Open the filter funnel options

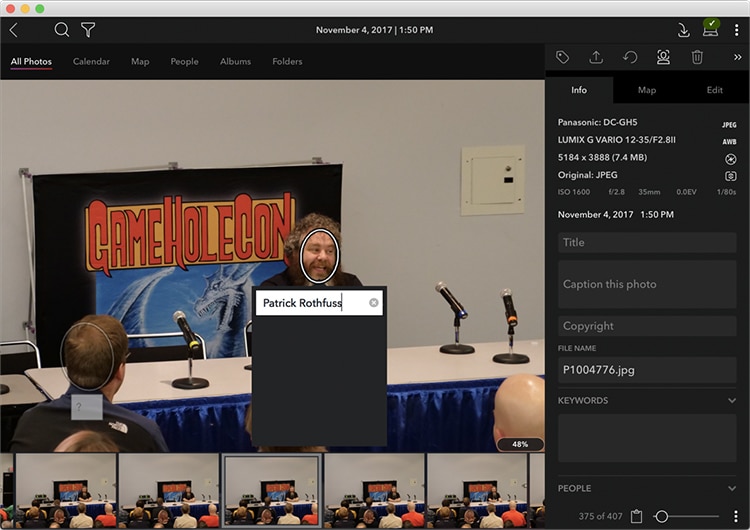pos(88,30)
